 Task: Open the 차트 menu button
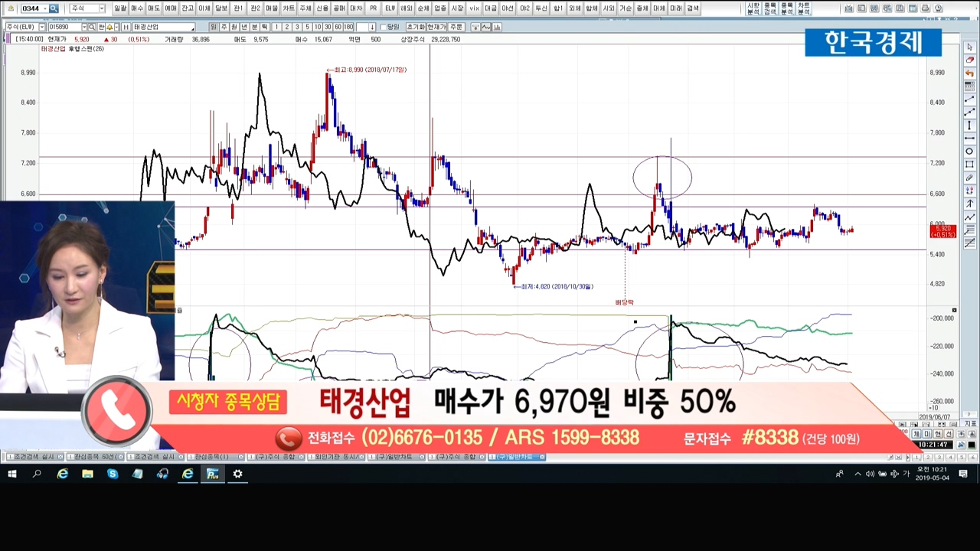[289, 8]
